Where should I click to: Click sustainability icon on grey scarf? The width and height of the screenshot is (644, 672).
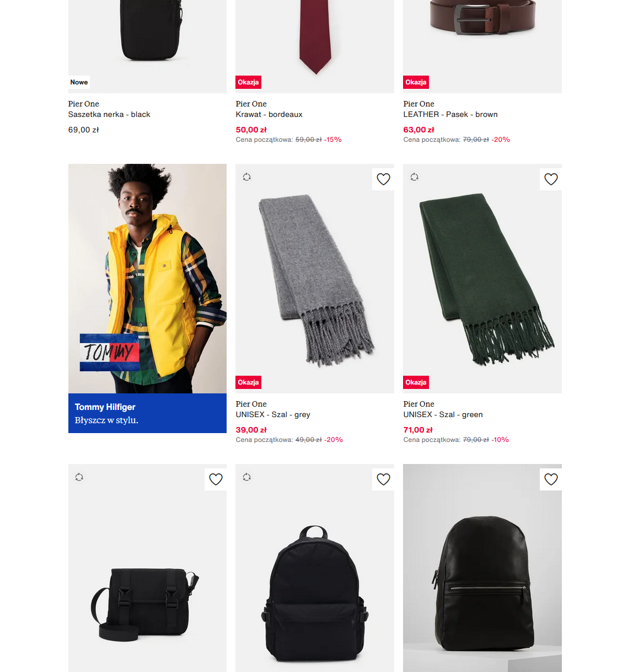(247, 177)
